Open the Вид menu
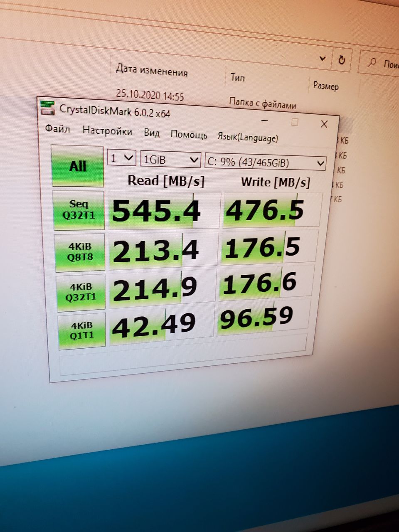 tap(152, 133)
